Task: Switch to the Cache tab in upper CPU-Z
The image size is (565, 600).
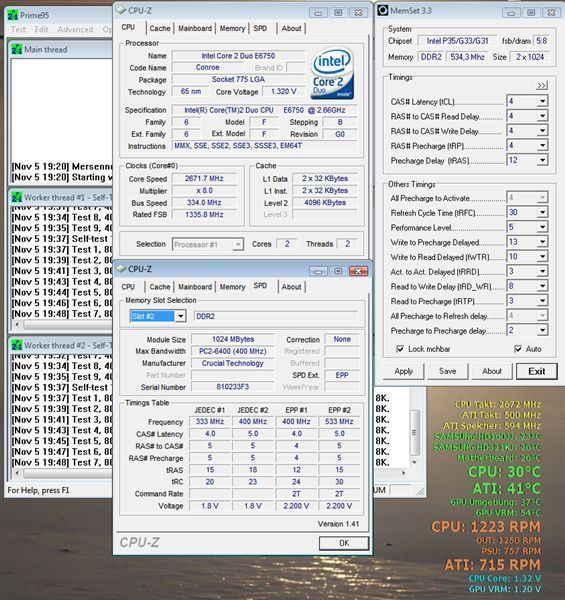Action: tap(160, 28)
